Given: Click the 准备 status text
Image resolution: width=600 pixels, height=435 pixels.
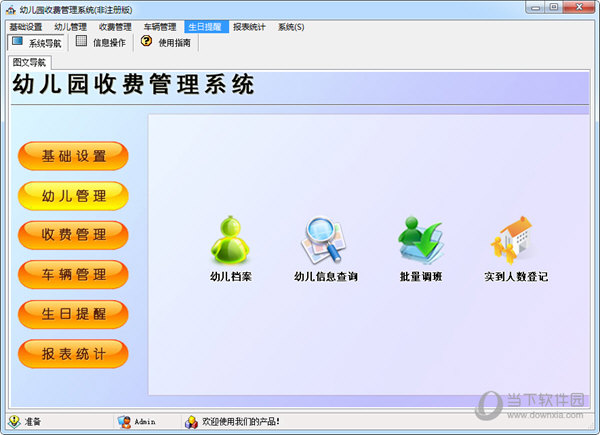Looking at the screenshot, I should click(x=33, y=422).
